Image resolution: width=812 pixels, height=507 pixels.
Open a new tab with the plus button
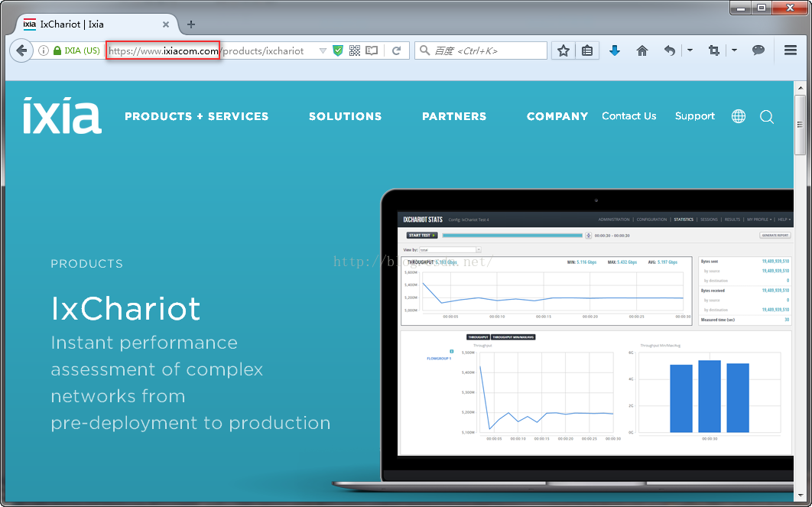191,24
